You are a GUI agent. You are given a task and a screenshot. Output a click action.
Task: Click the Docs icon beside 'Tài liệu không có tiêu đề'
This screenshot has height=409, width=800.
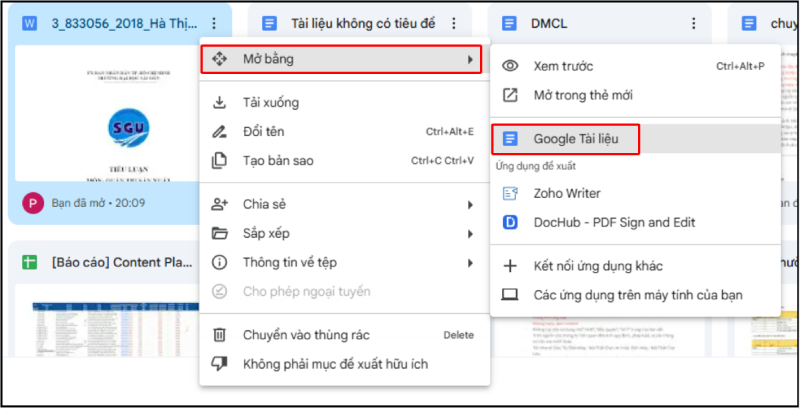[269, 23]
